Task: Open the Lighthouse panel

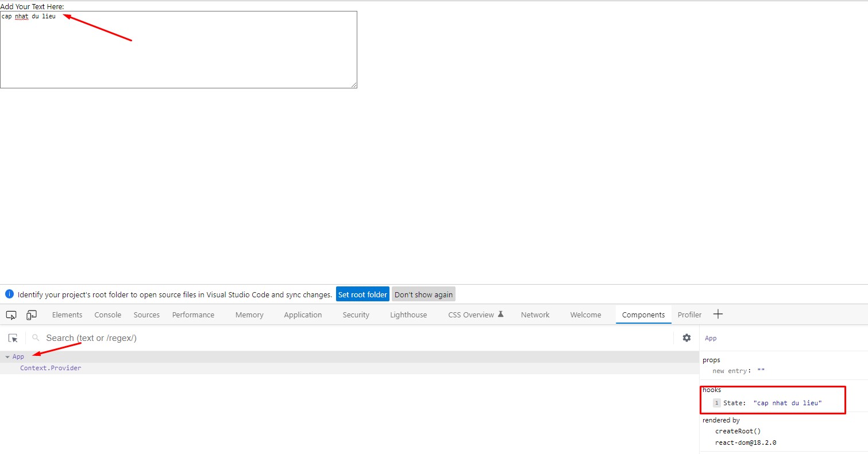Action: (x=408, y=315)
